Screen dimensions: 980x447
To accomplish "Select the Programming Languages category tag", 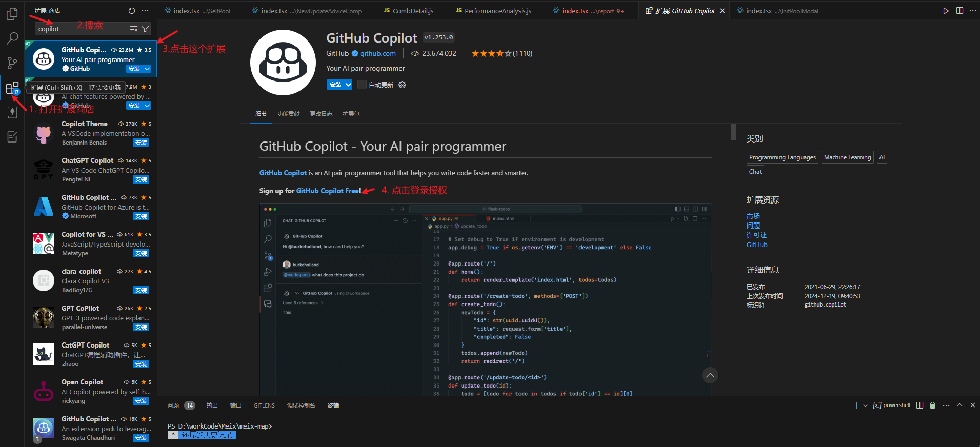I will pos(782,157).
